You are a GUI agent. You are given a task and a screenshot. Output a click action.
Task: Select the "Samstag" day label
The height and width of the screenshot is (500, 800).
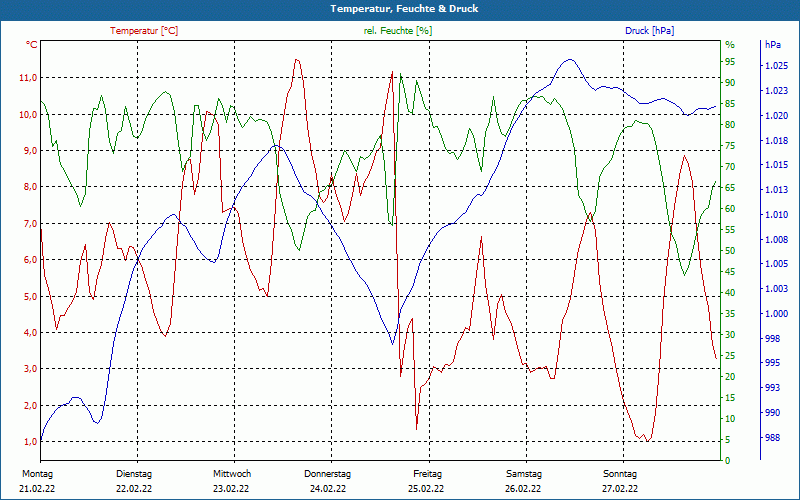(x=524, y=474)
